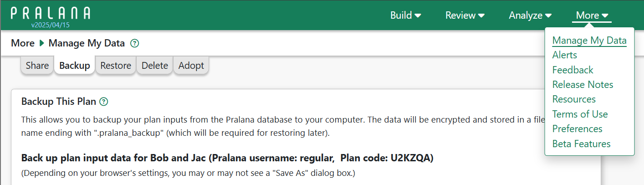644x185 pixels.
Task: Expand the Review dropdown menu
Action: (465, 15)
